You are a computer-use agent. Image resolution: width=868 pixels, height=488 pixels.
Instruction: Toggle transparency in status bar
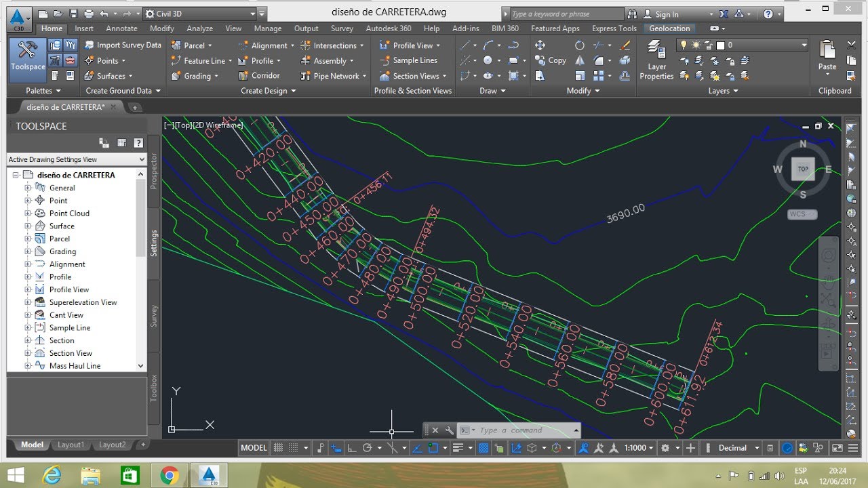pos(483,448)
